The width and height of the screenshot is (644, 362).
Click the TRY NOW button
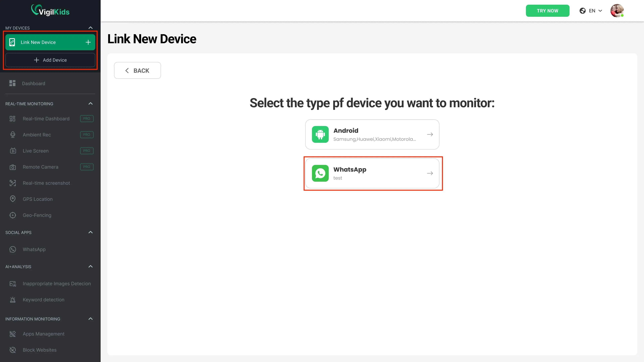[548, 11]
